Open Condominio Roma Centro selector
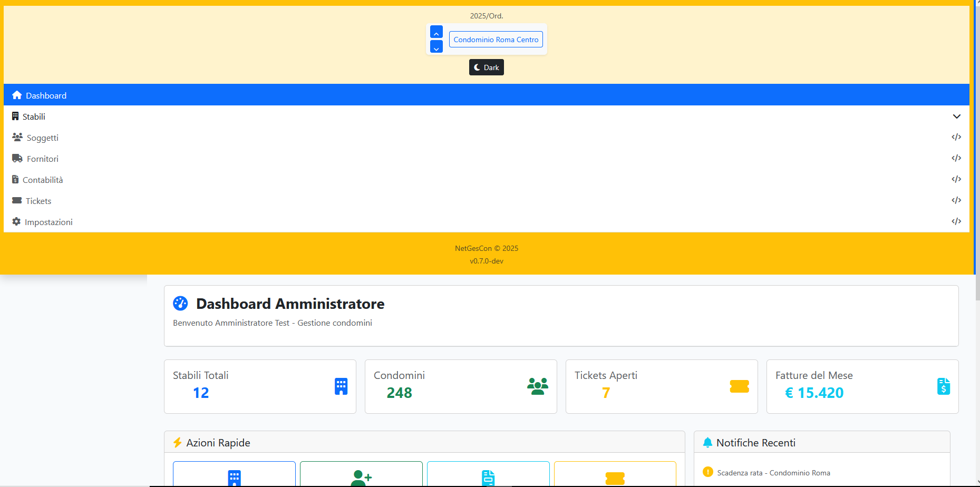 pos(496,40)
